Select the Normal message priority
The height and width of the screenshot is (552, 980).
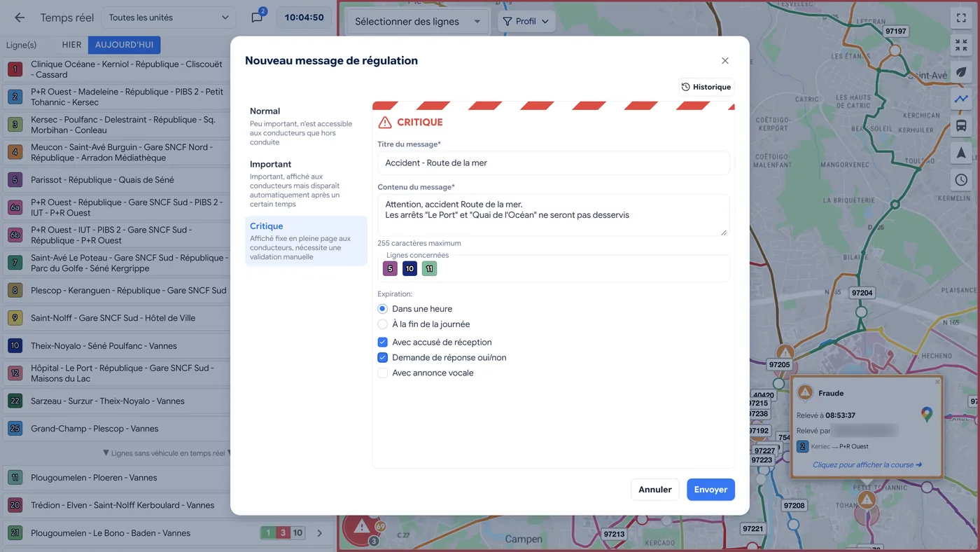pos(306,126)
